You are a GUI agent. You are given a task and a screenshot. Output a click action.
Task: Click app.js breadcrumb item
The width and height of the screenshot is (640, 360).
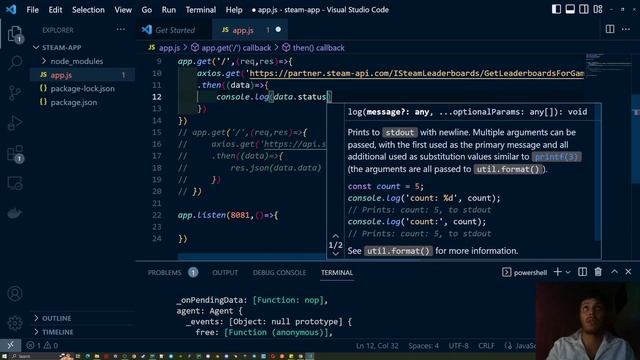coord(164,48)
